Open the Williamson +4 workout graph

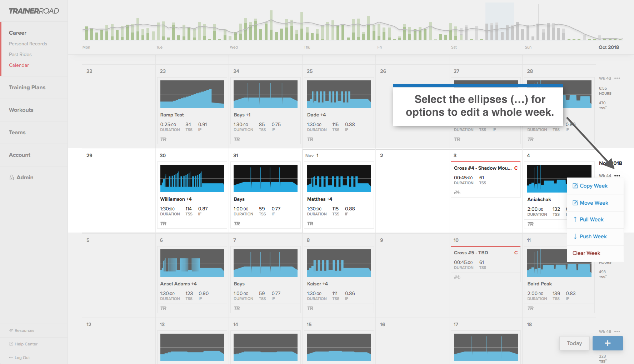(x=192, y=178)
